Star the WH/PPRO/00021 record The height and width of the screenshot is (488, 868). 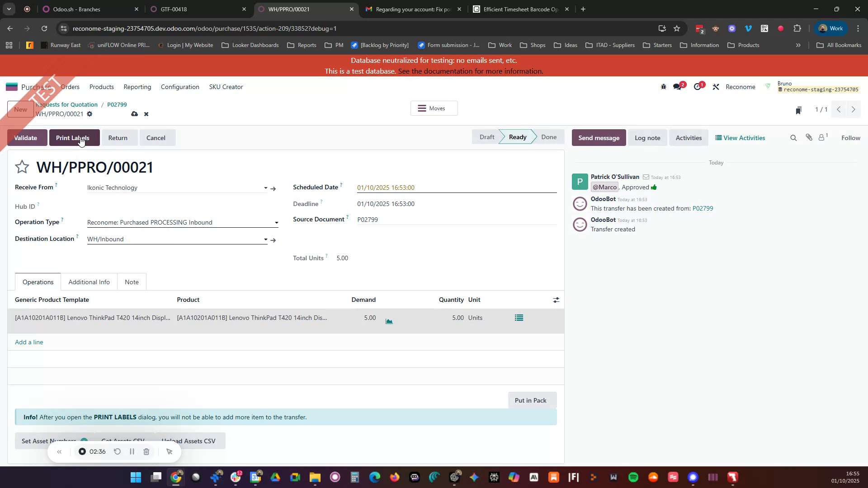[x=22, y=167]
